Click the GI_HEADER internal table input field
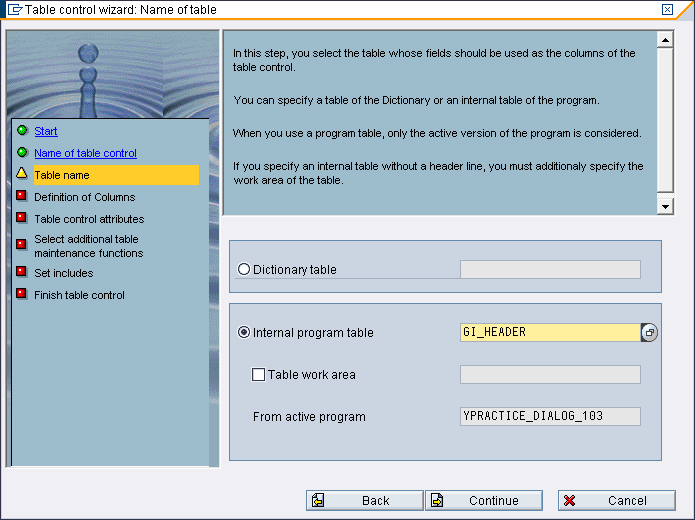695x520 pixels. 548,332
